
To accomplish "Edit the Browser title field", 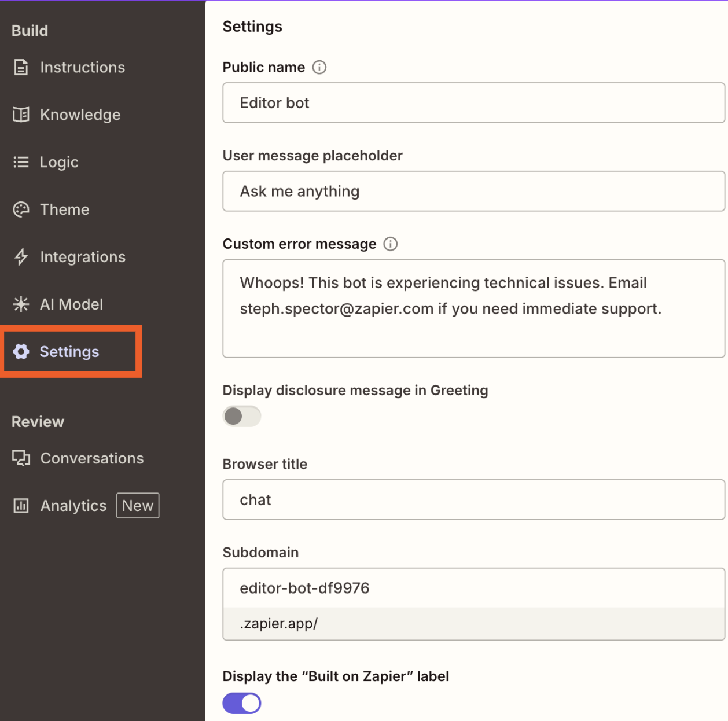I will point(473,500).
